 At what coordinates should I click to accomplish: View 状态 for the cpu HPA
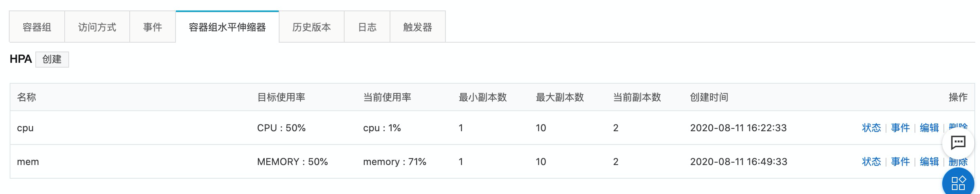(x=871, y=128)
